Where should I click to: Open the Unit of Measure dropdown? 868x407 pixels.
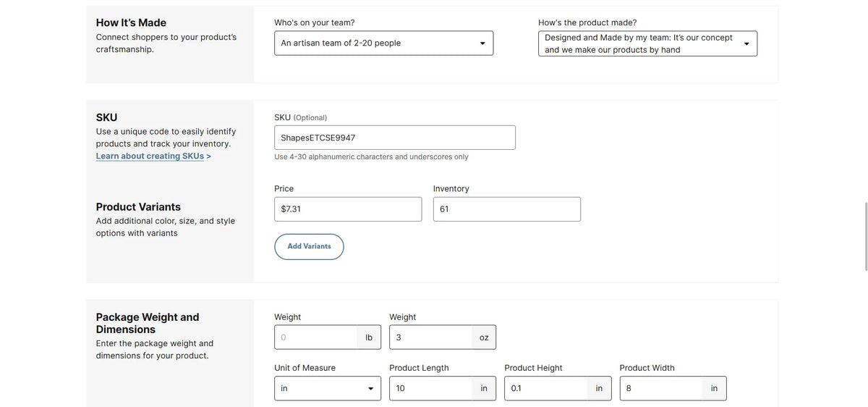pos(328,388)
